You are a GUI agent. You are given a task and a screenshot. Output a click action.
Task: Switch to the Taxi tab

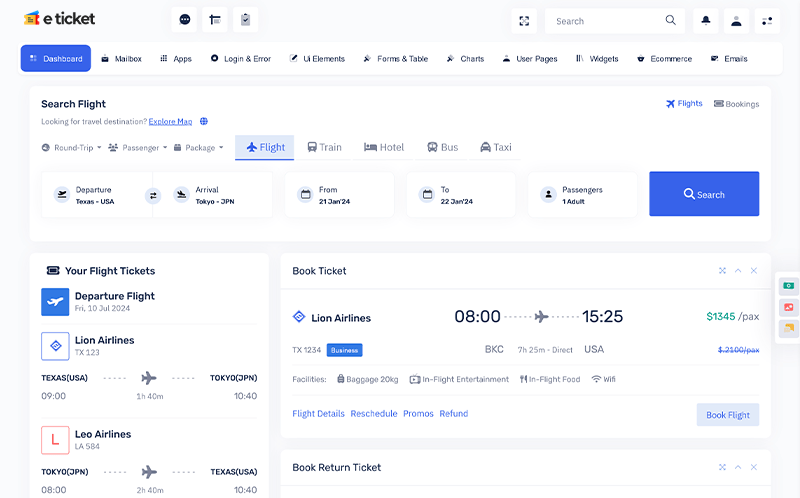pos(495,147)
